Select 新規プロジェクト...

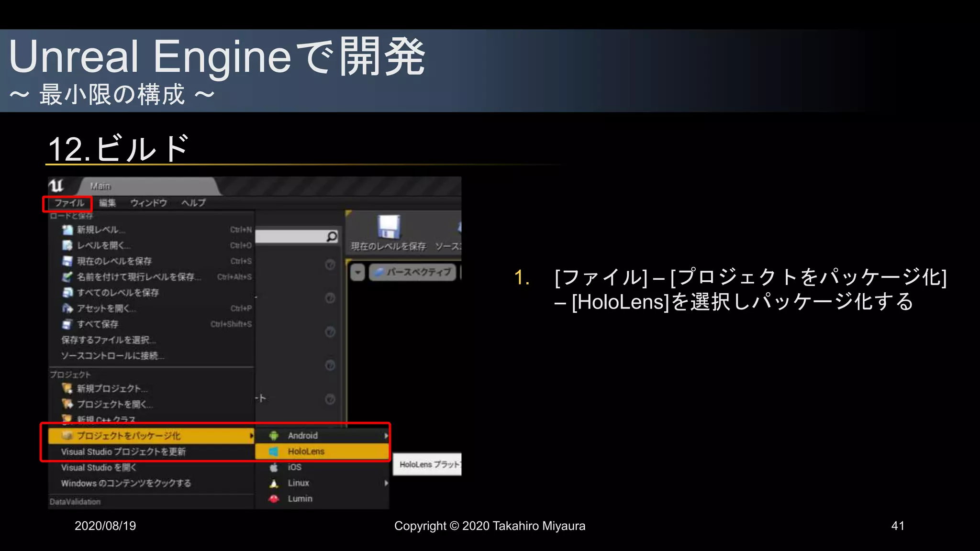point(151,388)
